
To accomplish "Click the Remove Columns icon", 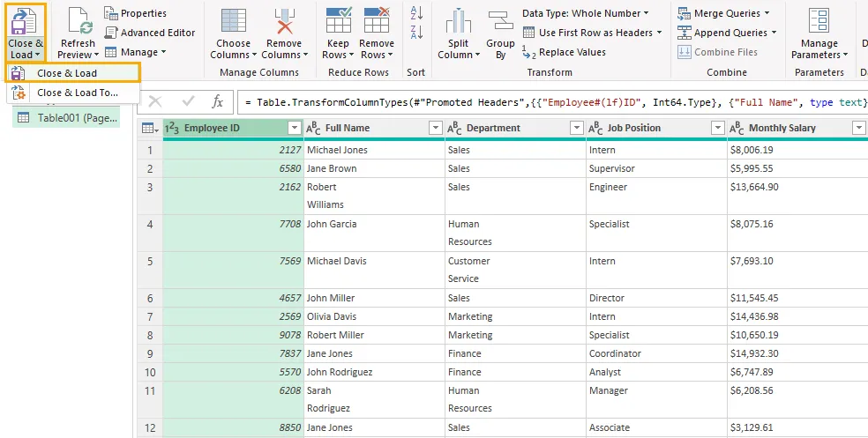I will click(x=284, y=21).
